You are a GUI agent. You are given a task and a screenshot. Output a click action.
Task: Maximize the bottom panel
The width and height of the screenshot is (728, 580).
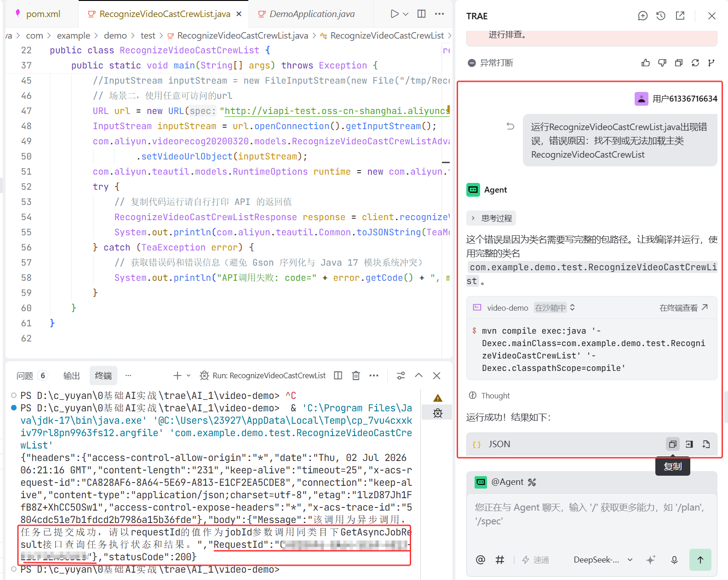pyautogui.click(x=419, y=375)
